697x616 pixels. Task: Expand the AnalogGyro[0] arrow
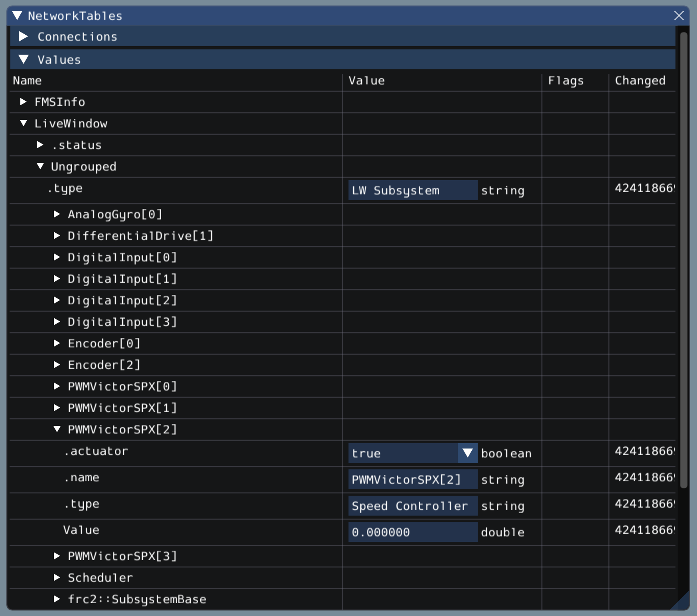click(57, 214)
